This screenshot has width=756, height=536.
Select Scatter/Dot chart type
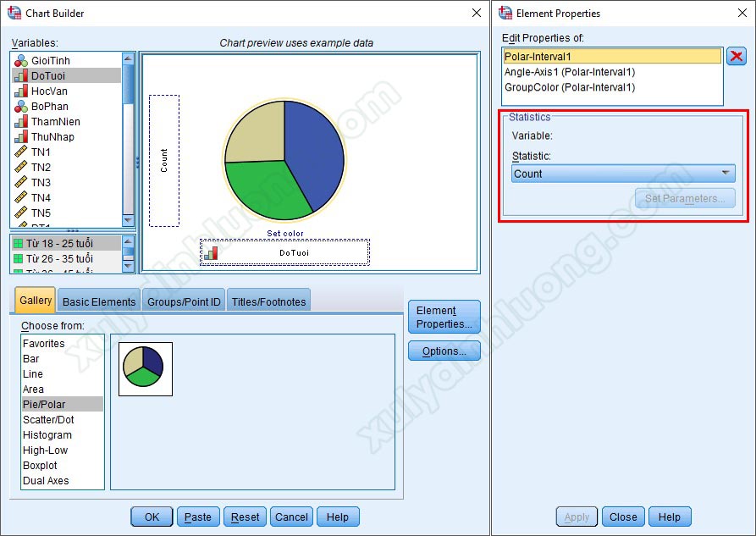click(x=48, y=420)
